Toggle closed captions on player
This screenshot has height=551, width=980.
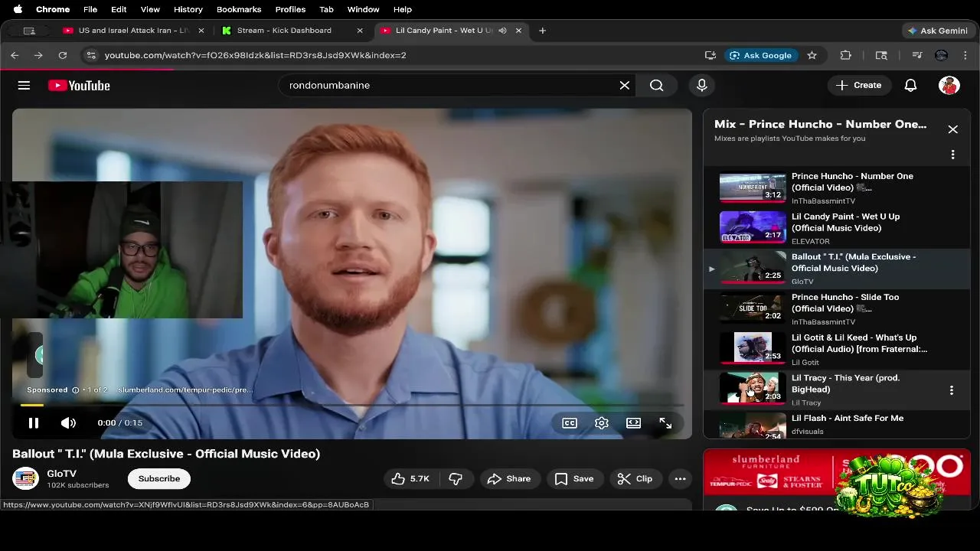tap(570, 423)
